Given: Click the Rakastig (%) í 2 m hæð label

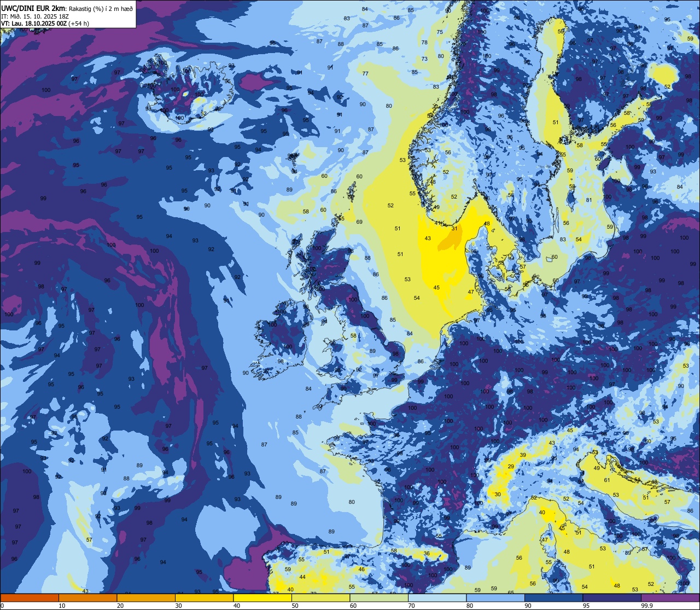Looking at the screenshot, I should (x=101, y=8).
